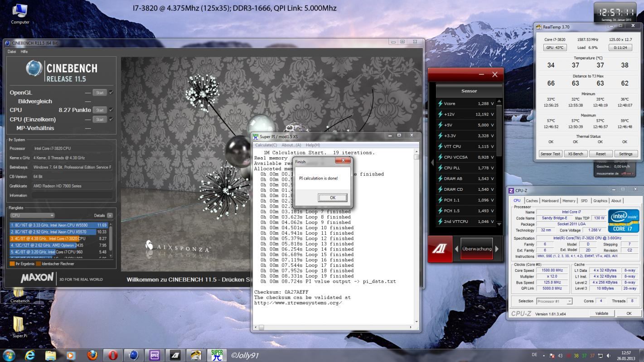Click the CPU-Z title bar icon
Image resolution: width=644 pixels, height=362 pixels.
[512, 190]
